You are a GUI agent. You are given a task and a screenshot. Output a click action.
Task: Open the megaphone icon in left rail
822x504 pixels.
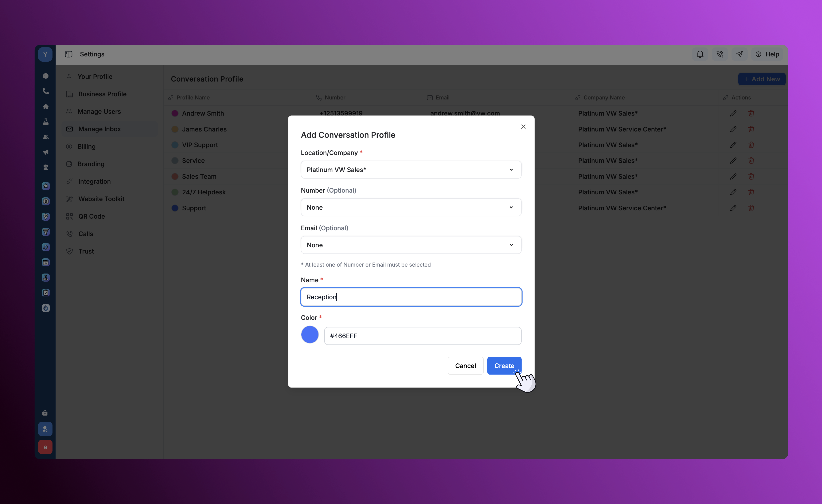[46, 152]
